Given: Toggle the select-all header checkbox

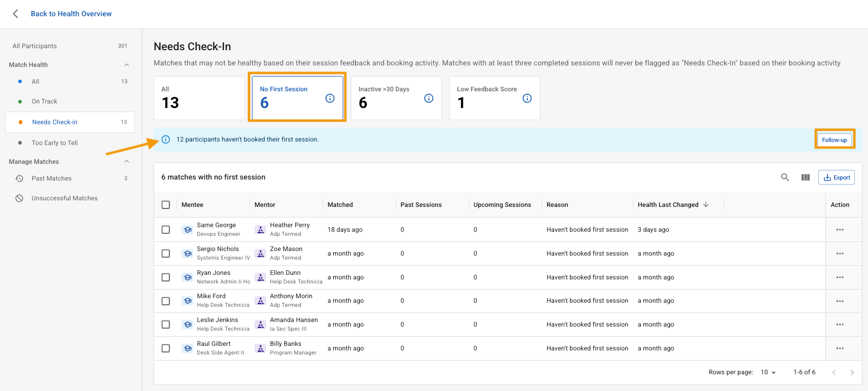Looking at the screenshot, I should (166, 205).
